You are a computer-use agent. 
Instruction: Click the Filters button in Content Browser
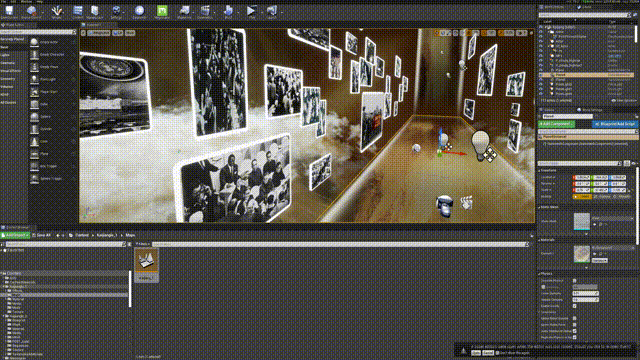[x=142, y=244]
